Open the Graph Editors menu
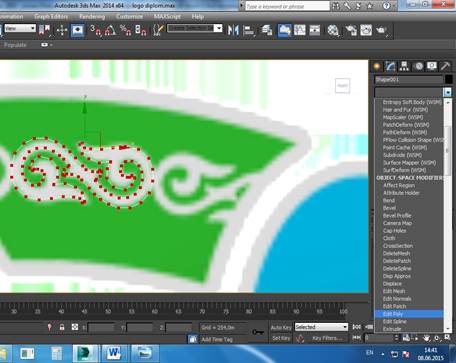 pyautogui.click(x=51, y=16)
